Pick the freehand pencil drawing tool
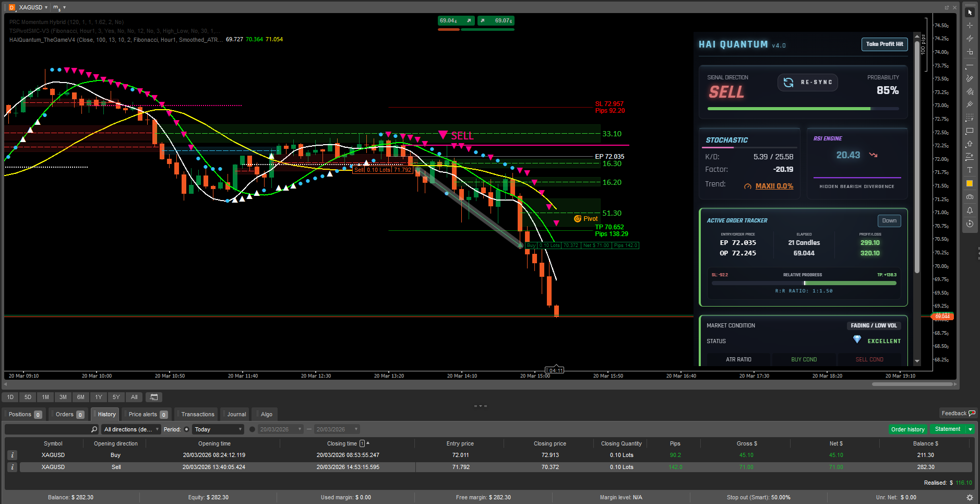 pos(970,78)
